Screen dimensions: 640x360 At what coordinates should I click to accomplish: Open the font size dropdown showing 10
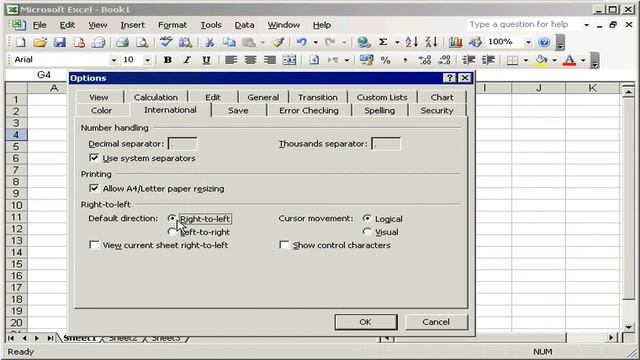pos(147,60)
